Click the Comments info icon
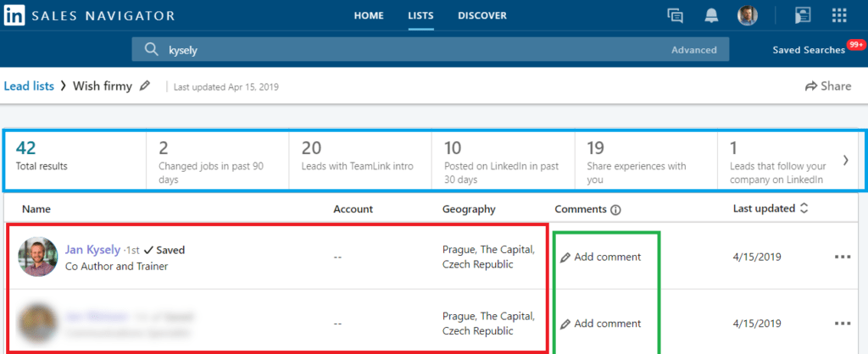Viewport: 868px width, 354px height. 615,210
